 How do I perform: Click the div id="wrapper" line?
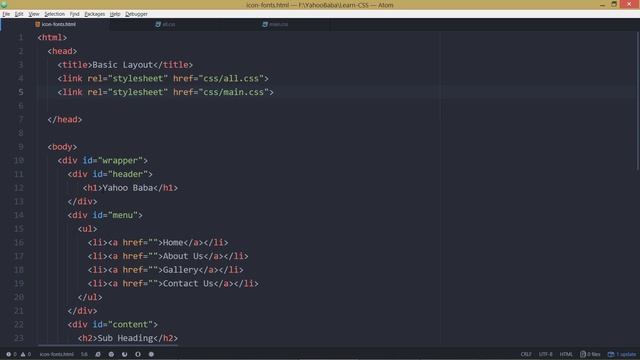click(102, 160)
